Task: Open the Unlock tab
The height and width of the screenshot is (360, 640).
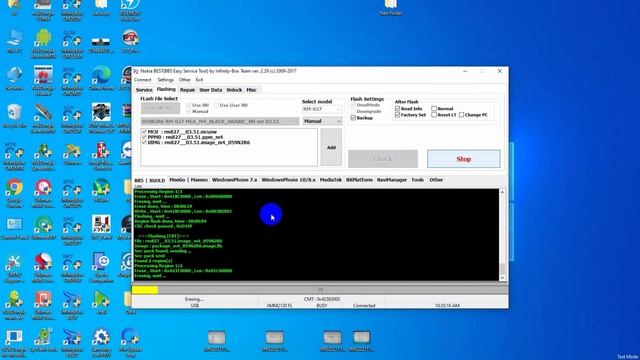Action: tap(234, 90)
